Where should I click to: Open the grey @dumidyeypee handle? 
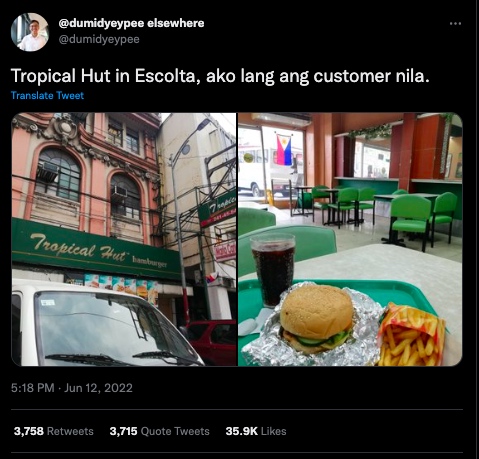point(99,39)
